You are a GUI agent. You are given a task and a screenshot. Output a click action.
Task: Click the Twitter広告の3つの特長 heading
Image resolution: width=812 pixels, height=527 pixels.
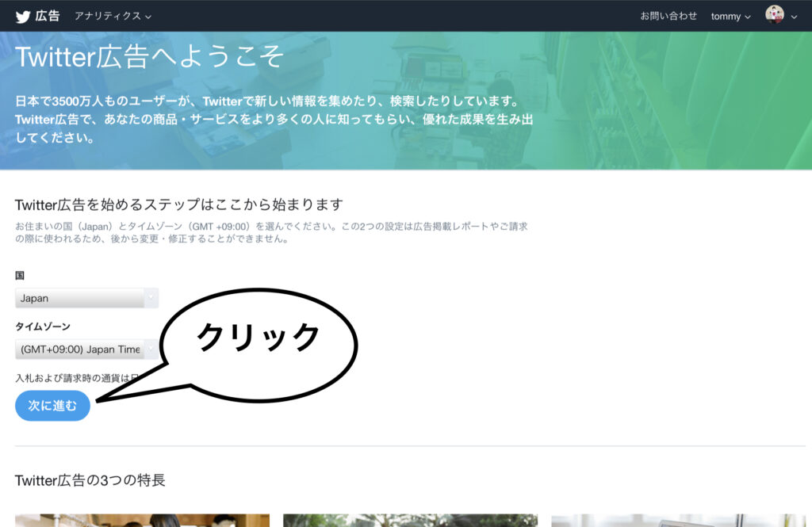coord(90,480)
